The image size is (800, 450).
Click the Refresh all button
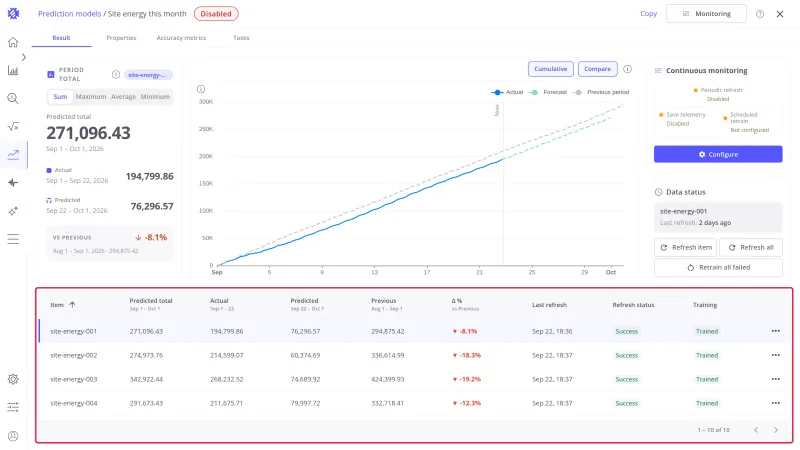[x=751, y=247]
